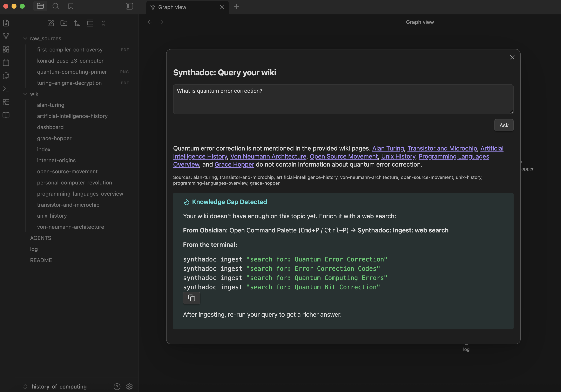Change the file sort order
The width and height of the screenshot is (561, 392).
(x=77, y=23)
